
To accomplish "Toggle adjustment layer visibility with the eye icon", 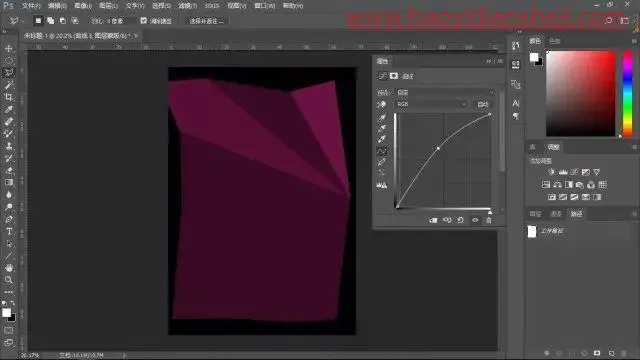I will pyautogui.click(x=475, y=220).
